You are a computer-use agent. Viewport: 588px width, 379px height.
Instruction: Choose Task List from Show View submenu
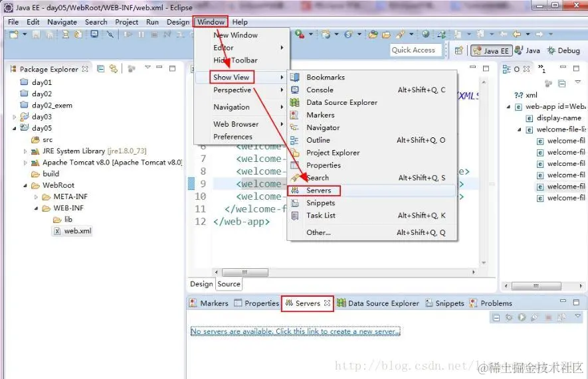point(371,215)
